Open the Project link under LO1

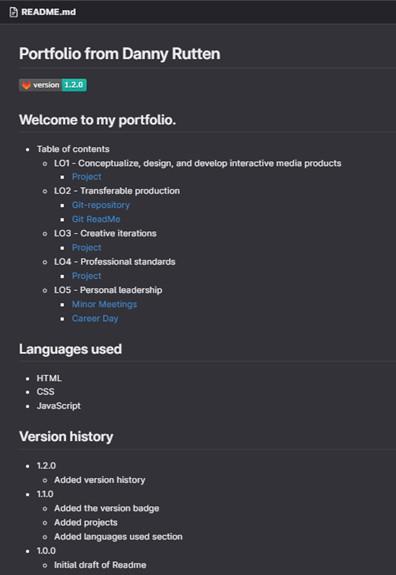tap(87, 177)
